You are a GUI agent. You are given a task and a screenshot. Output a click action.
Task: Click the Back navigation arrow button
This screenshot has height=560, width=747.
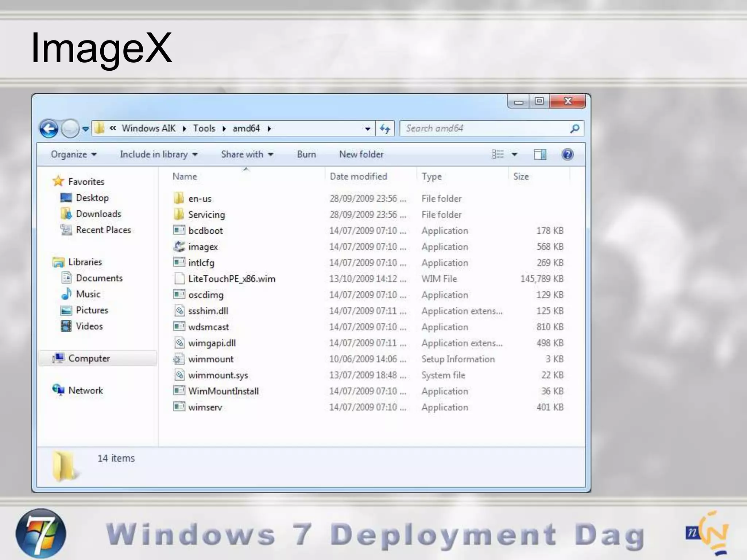49,128
